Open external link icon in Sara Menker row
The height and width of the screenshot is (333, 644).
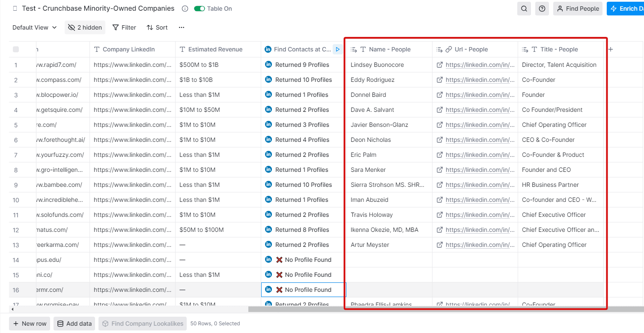[439, 170]
